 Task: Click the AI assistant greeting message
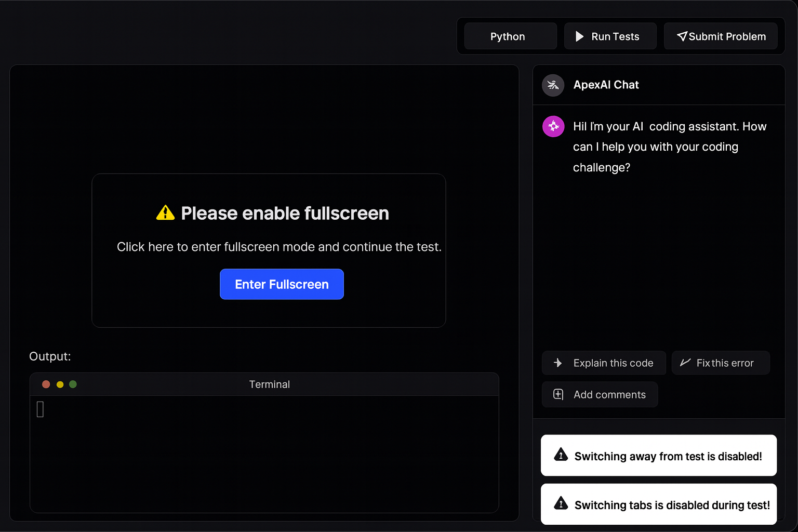pyautogui.click(x=669, y=147)
